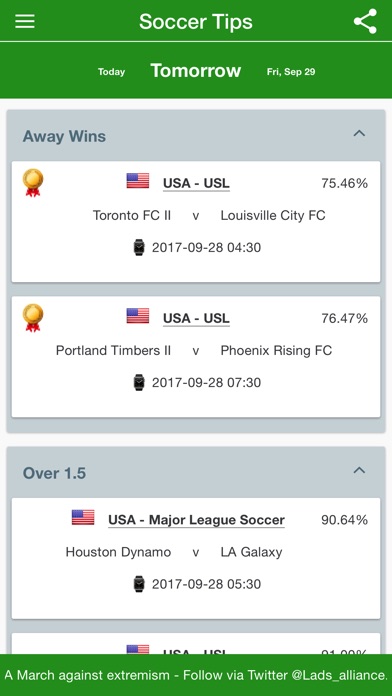Tap the Lads_alliance Twitter banner
Image resolution: width=392 pixels, height=696 pixels.
196,675
